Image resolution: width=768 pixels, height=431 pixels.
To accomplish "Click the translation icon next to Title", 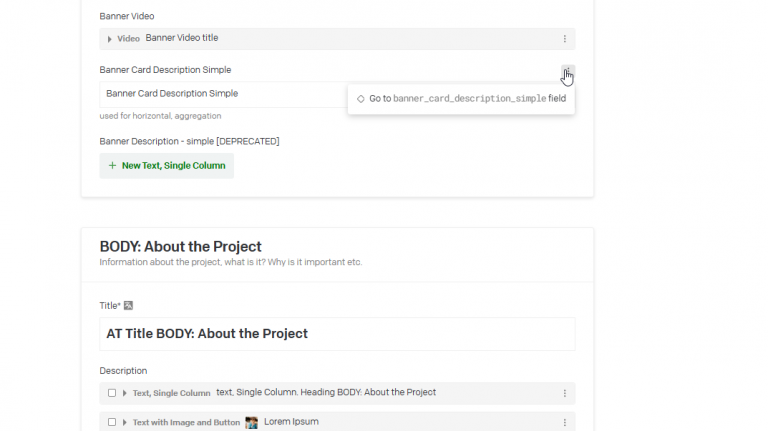I will click(x=129, y=305).
